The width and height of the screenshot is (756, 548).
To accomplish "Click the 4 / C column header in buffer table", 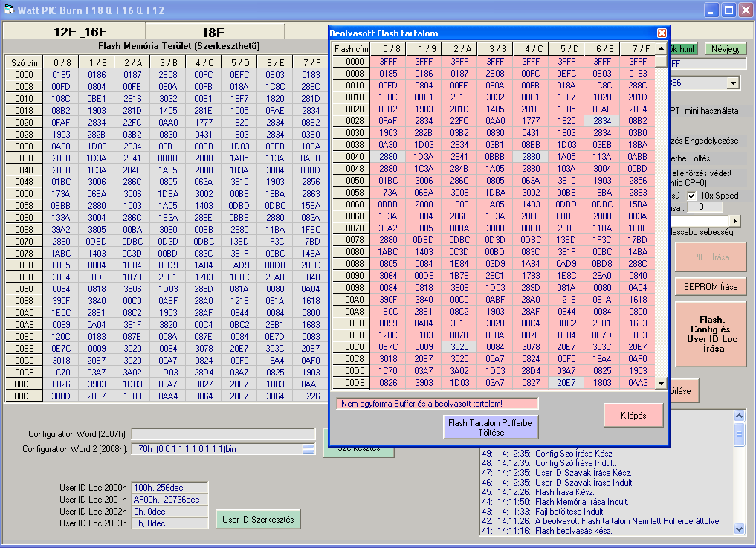I will coord(204,62).
